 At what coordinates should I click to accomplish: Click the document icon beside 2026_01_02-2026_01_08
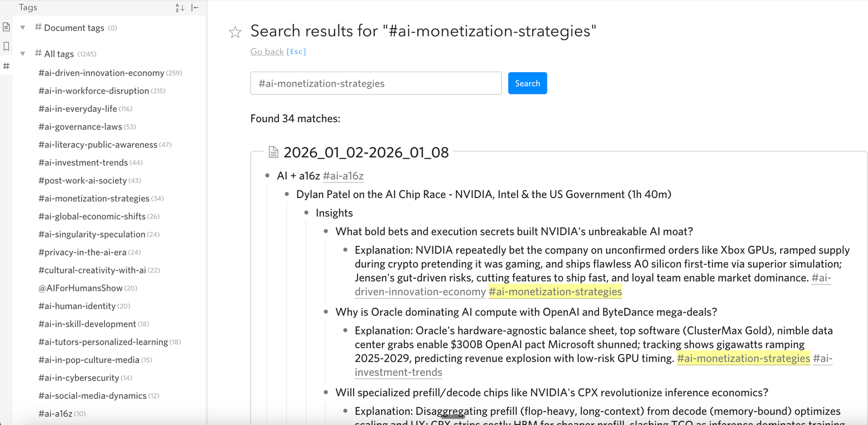click(x=273, y=153)
